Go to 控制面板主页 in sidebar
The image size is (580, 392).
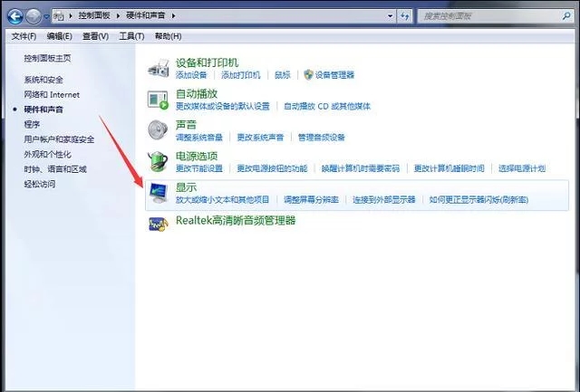point(47,58)
